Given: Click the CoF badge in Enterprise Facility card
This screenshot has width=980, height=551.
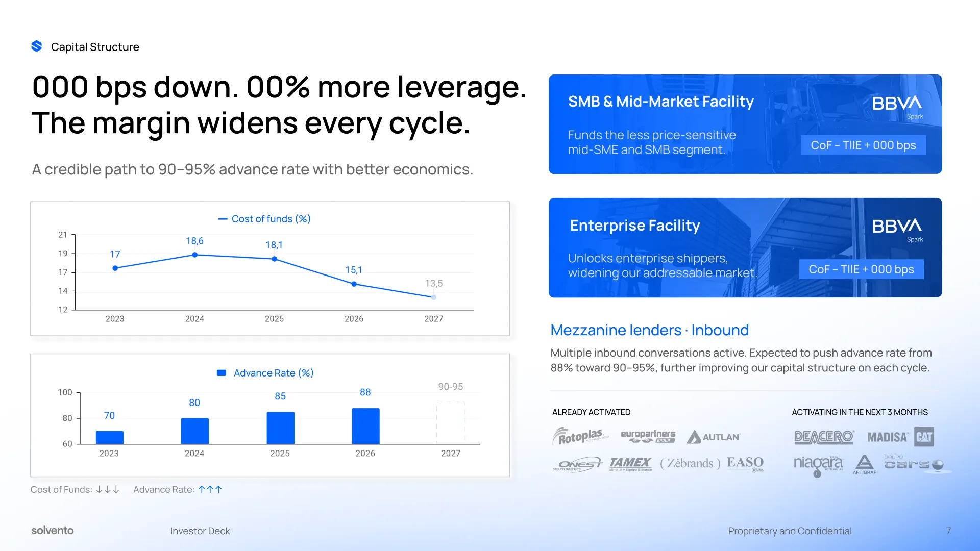Looking at the screenshot, I should [x=862, y=269].
